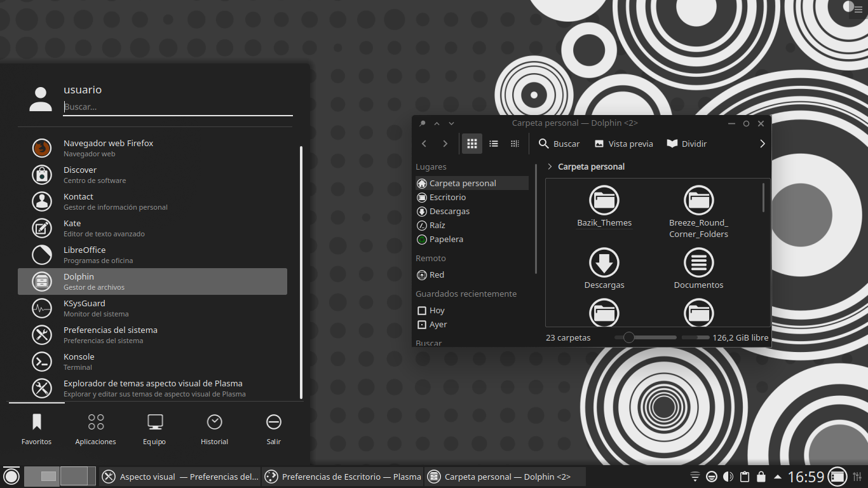Toggle keep below down-arrow in Dolphin titlebar
The image size is (868, 488).
click(x=451, y=123)
